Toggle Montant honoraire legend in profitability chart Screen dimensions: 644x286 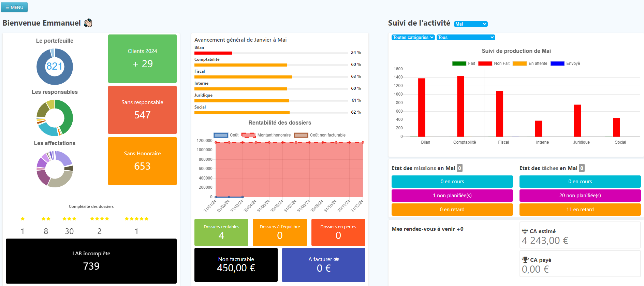point(266,135)
